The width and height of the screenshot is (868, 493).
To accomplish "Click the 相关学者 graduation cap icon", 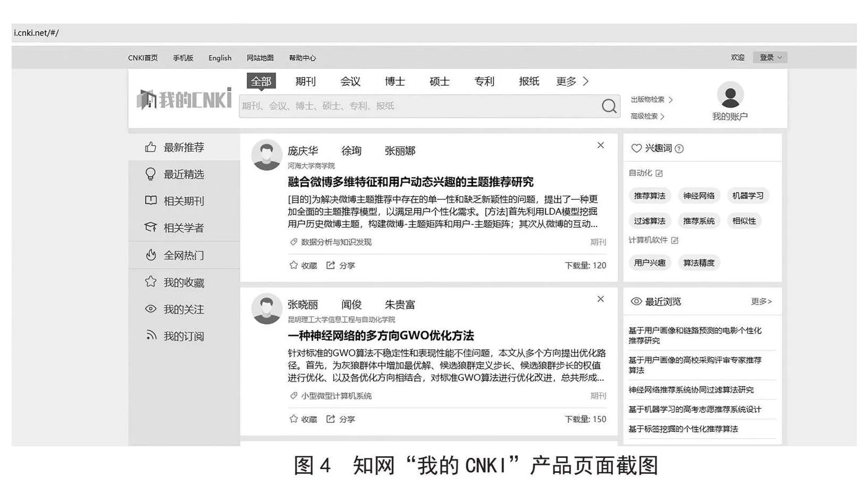I will [150, 228].
